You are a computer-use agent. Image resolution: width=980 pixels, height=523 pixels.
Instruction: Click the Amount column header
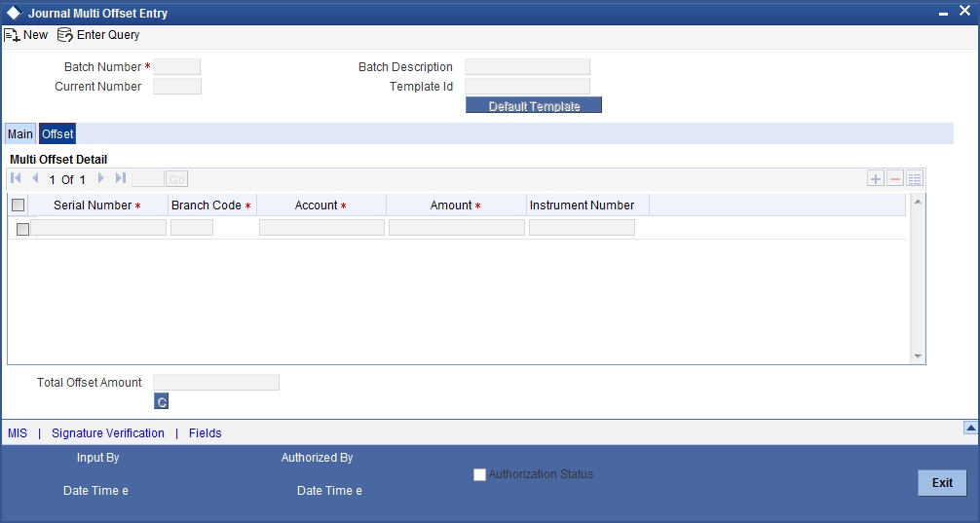[x=455, y=205]
